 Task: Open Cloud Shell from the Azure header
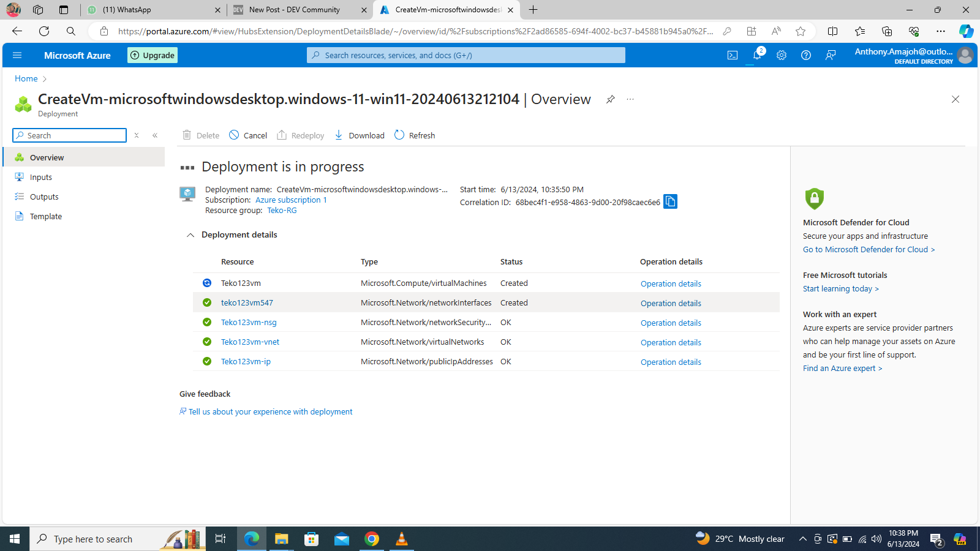pyautogui.click(x=733, y=55)
